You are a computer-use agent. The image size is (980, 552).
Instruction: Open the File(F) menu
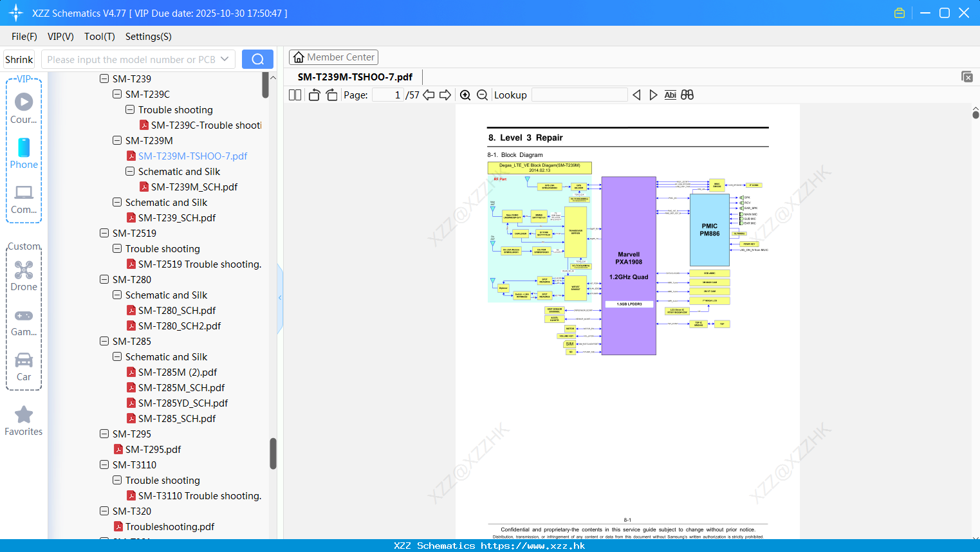pyautogui.click(x=24, y=36)
